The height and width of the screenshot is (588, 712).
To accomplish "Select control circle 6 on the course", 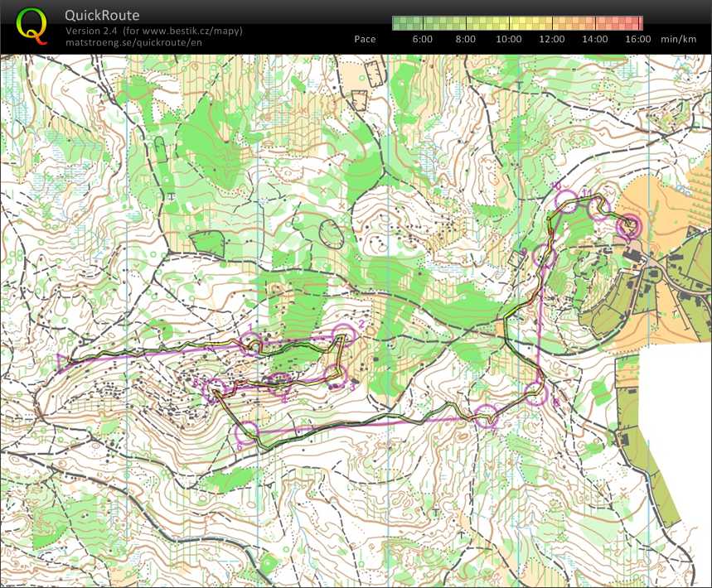I will 246,432.
